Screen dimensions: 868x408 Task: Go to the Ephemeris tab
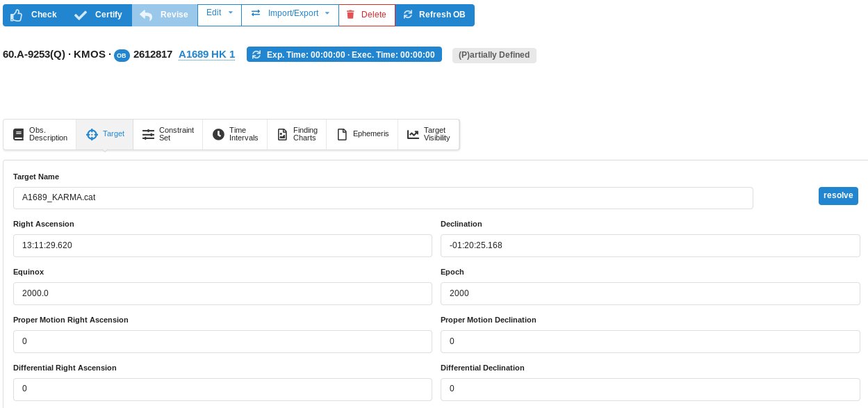[x=362, y=134]
